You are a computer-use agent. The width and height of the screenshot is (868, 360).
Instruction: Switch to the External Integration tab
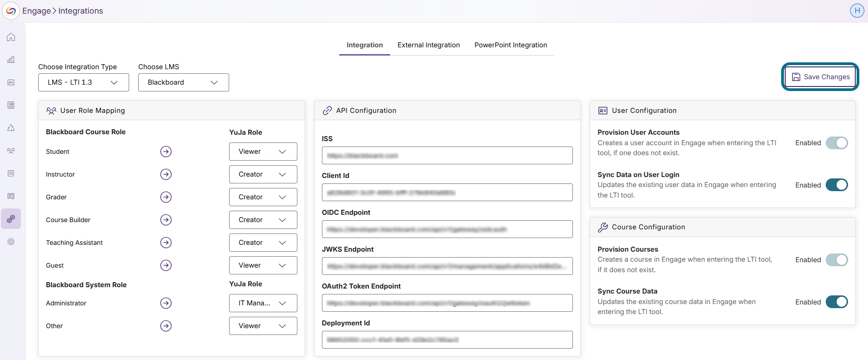[429, 45]
